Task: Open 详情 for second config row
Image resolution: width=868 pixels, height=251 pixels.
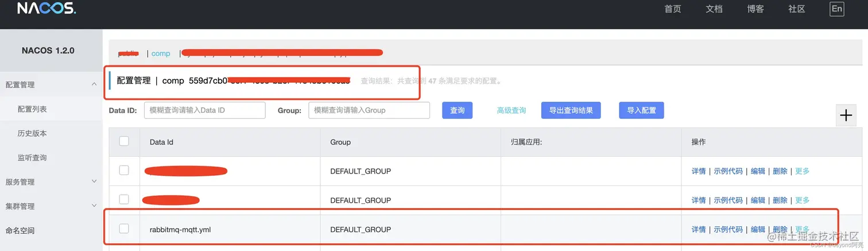Action: click(x=699, y=200)
